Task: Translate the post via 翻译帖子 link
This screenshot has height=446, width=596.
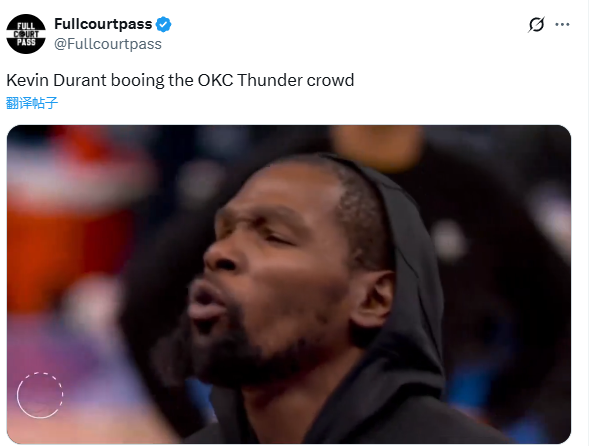Action: click(32, 103)
